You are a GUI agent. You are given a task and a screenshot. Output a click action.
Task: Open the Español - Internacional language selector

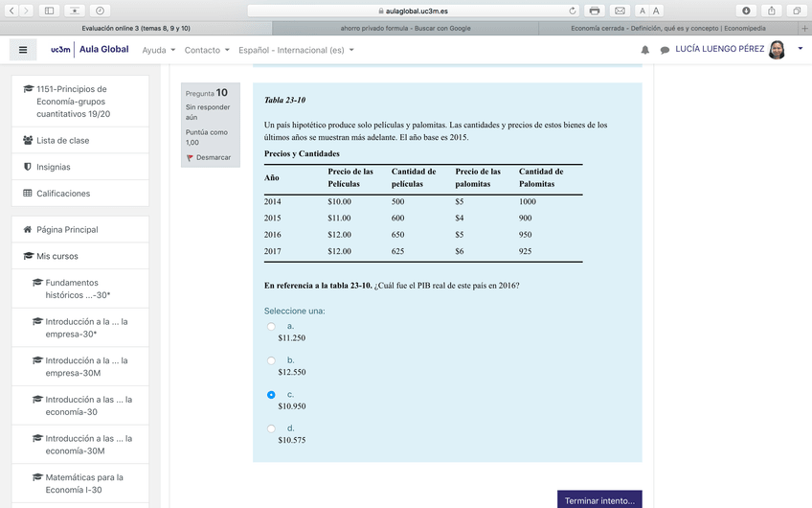(x=296, y=50)
